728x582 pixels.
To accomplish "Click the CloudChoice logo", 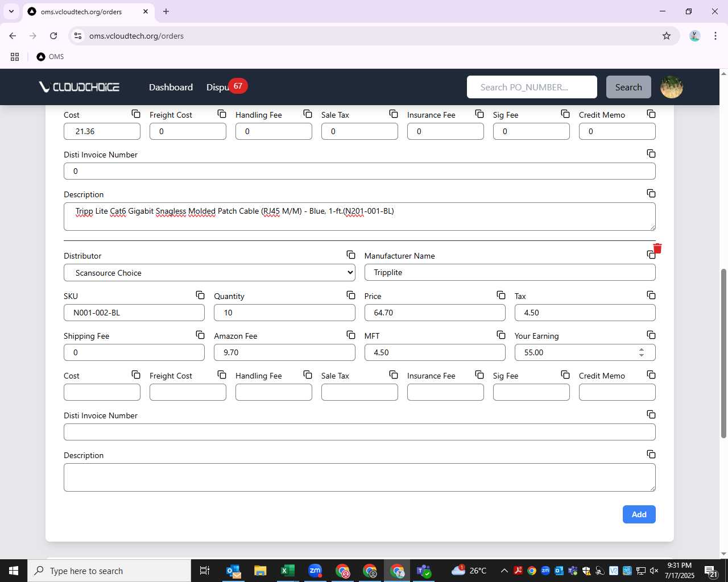I will point(79,87).
